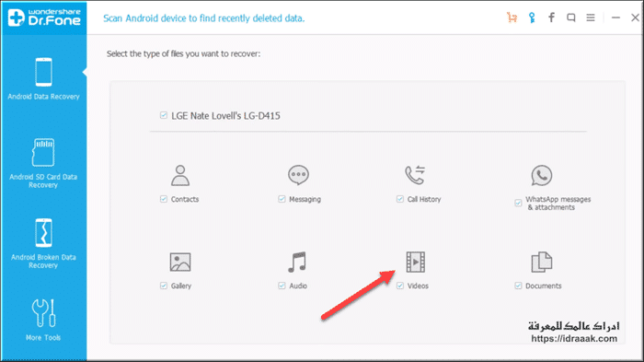Uncheck the Gallery checkbox
Screen dimensions: 644x362
[164, 286]
